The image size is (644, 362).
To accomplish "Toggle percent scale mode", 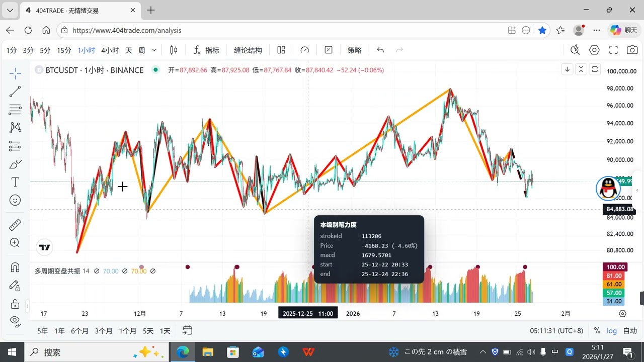I will [x=597, y=330].
